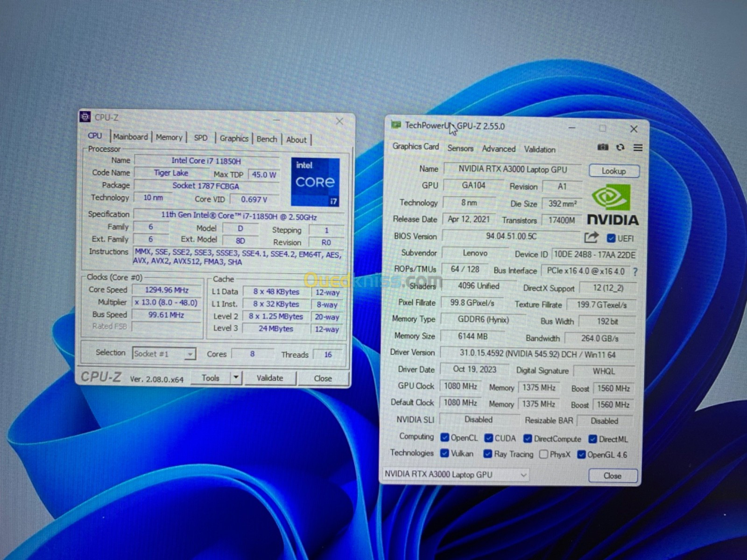This screenshot has height=560, width=747.
Task: Click the Tools button in CPU-Z
Action: (211, 378)
